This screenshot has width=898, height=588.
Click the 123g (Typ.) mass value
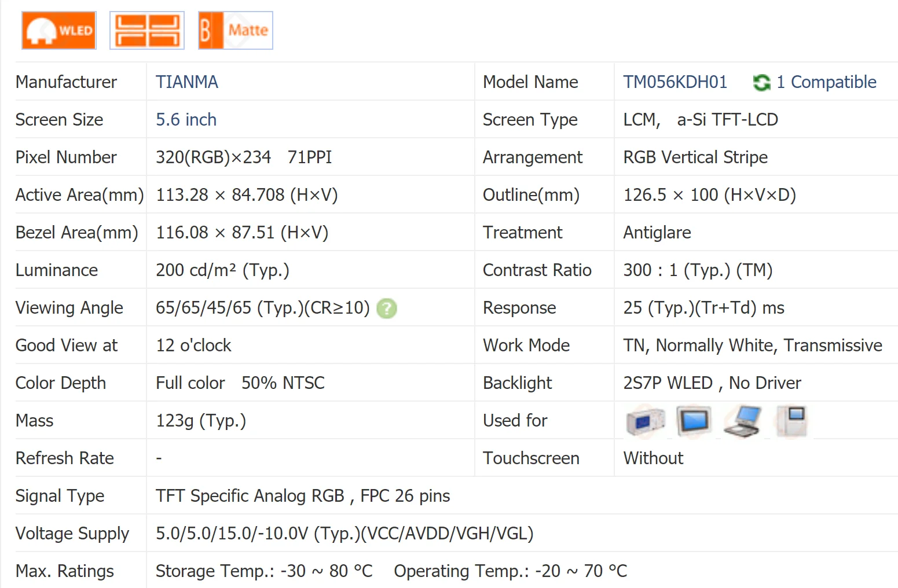click(201, 421)
